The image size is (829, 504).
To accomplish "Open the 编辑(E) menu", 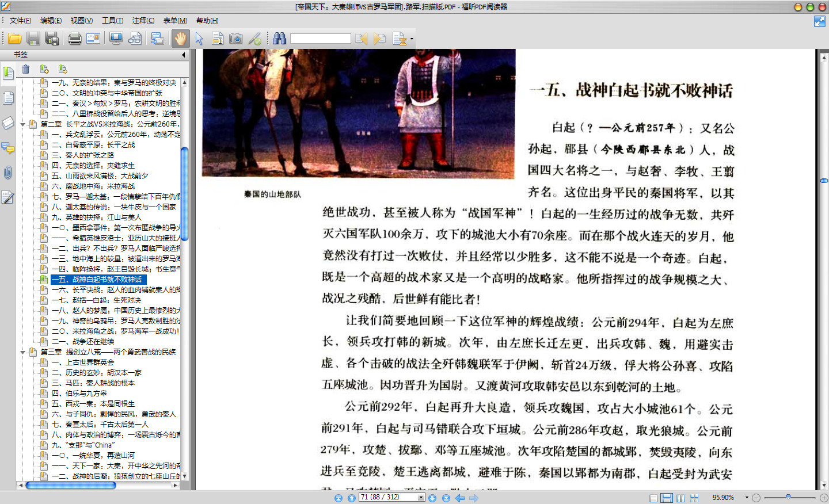I will click(x=51, y=21).
